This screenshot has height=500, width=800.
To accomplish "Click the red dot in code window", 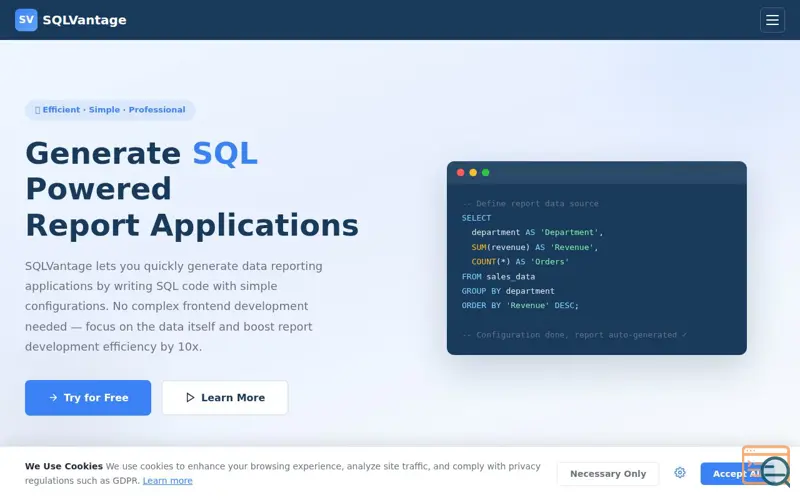I will tap(460, 172).
